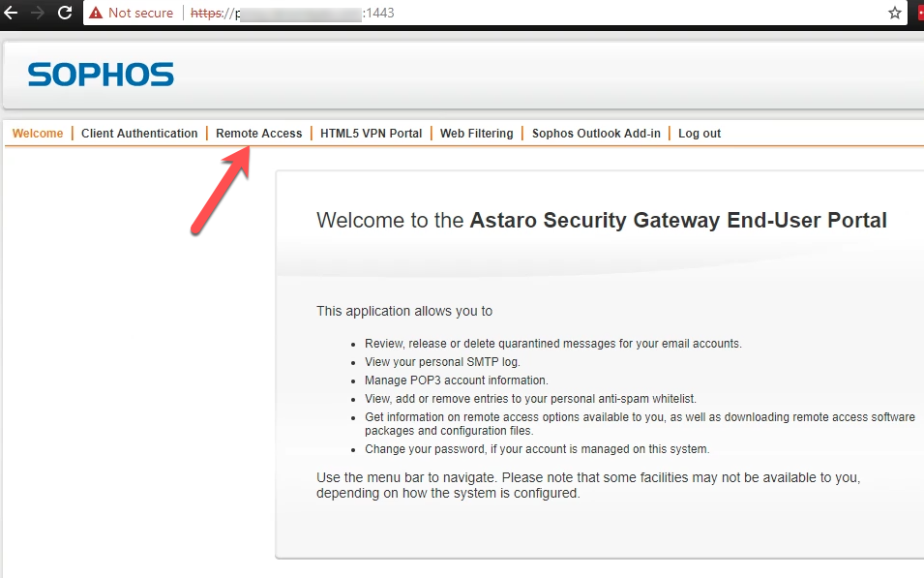The image size is (924, 578).
Task: Click the personal anti-spam whitelist bullet line
Action: pos(530,398)
